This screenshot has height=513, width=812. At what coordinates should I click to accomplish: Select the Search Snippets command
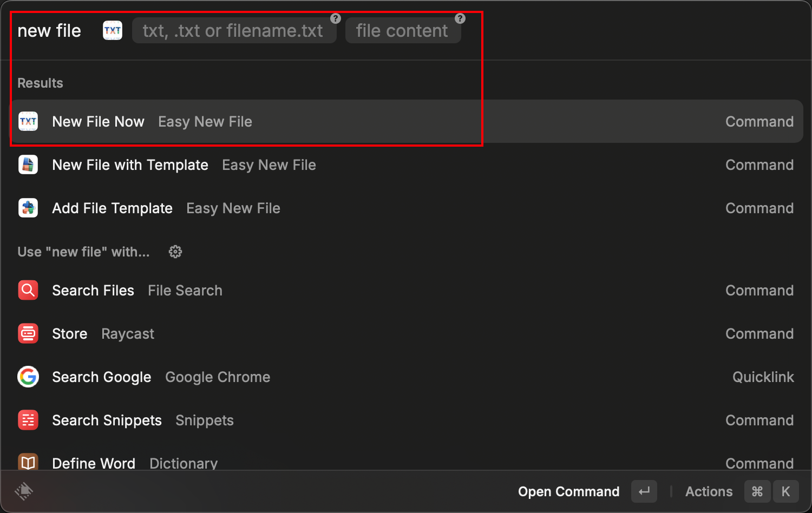[406, 420]
